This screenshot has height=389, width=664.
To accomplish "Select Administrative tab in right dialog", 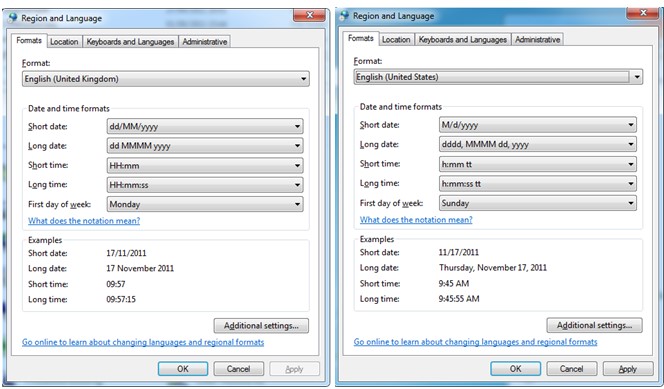I will [537, 39].
